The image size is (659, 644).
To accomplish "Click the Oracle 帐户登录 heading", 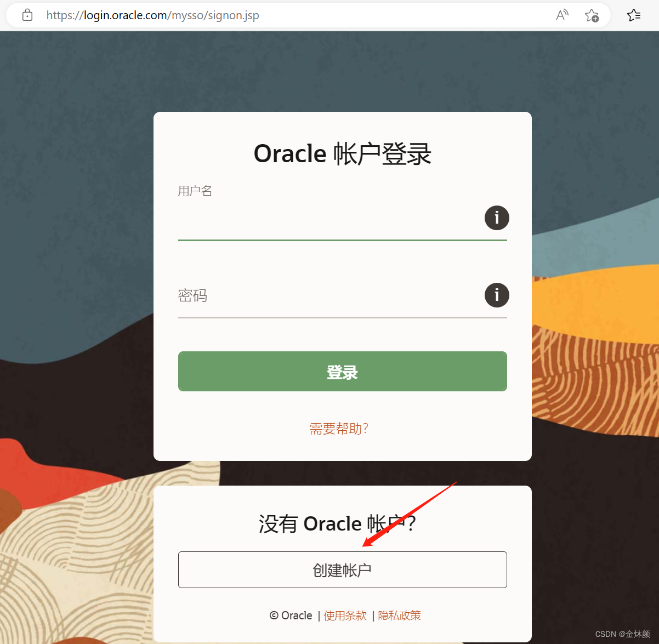I will (x=343, y=153).
